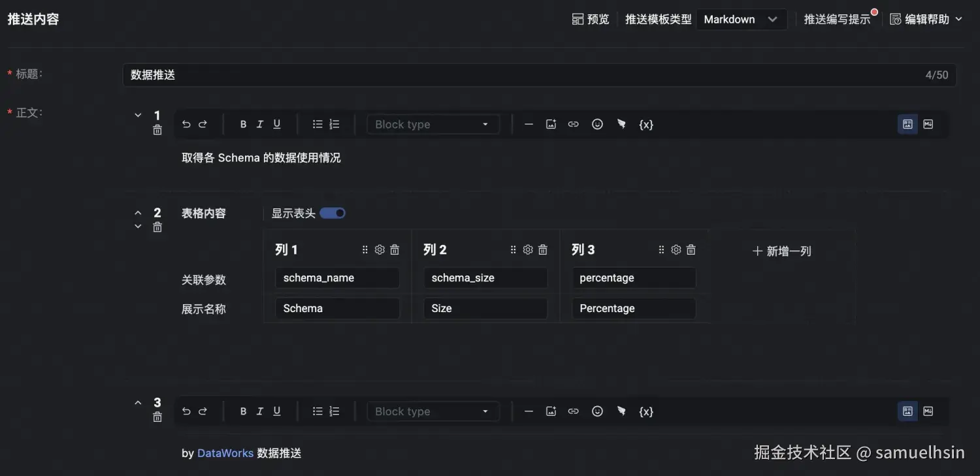This screenshot has width=980, height=476.
Task: Open emoji picker in block 3
Action: (597, 411)
